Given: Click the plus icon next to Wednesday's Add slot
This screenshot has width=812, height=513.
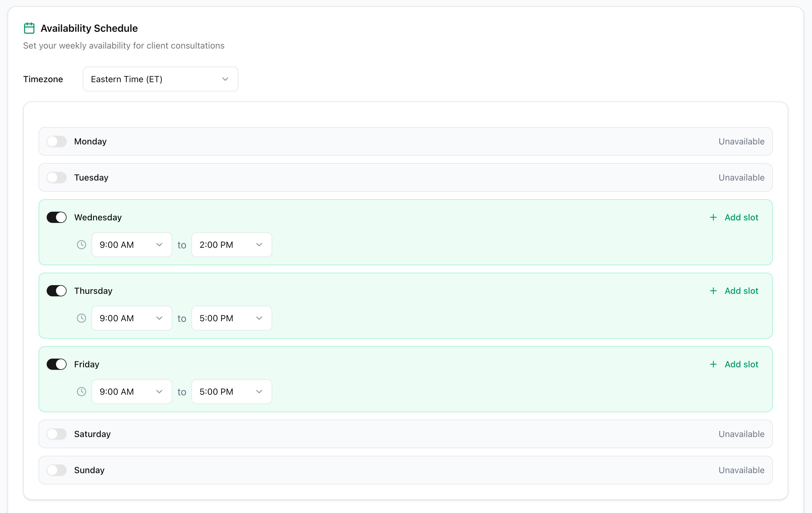Looking at the screenshot, I should (713, 217).
